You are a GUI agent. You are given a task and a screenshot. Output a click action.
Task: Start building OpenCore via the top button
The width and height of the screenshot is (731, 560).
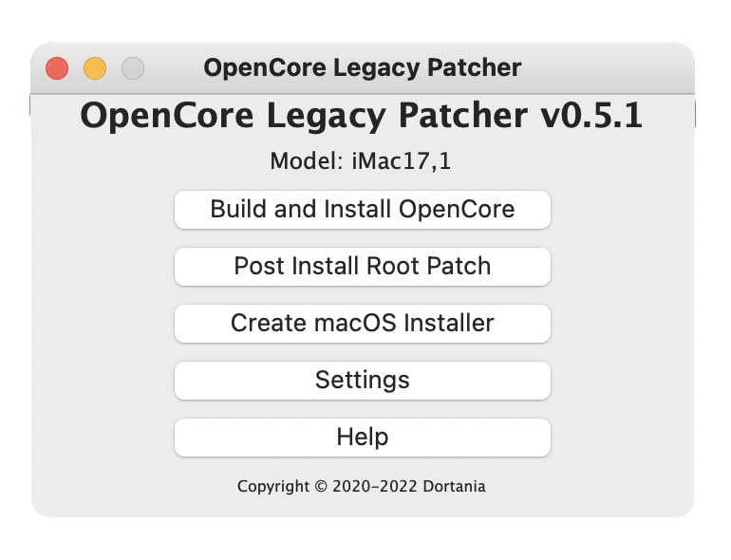(x=363, y=210)
